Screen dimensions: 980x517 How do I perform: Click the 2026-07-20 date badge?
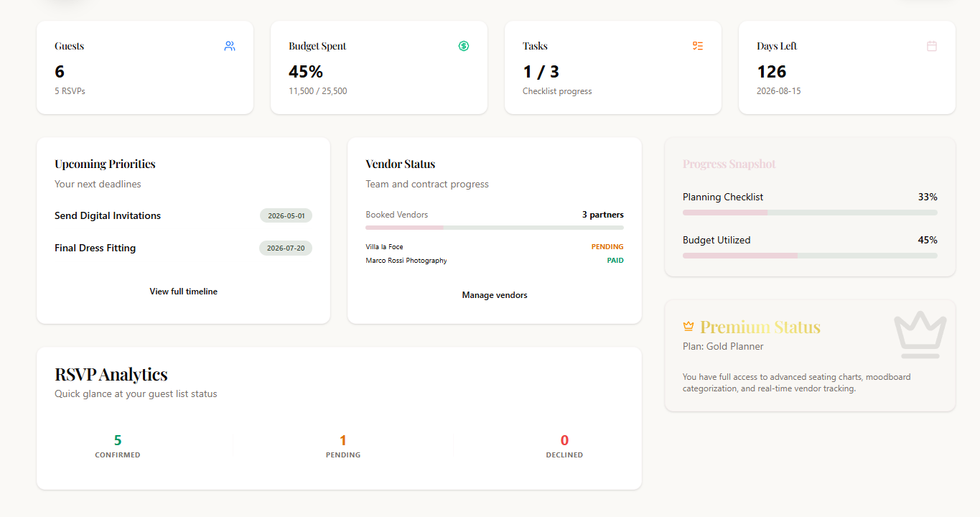[285, 248]
